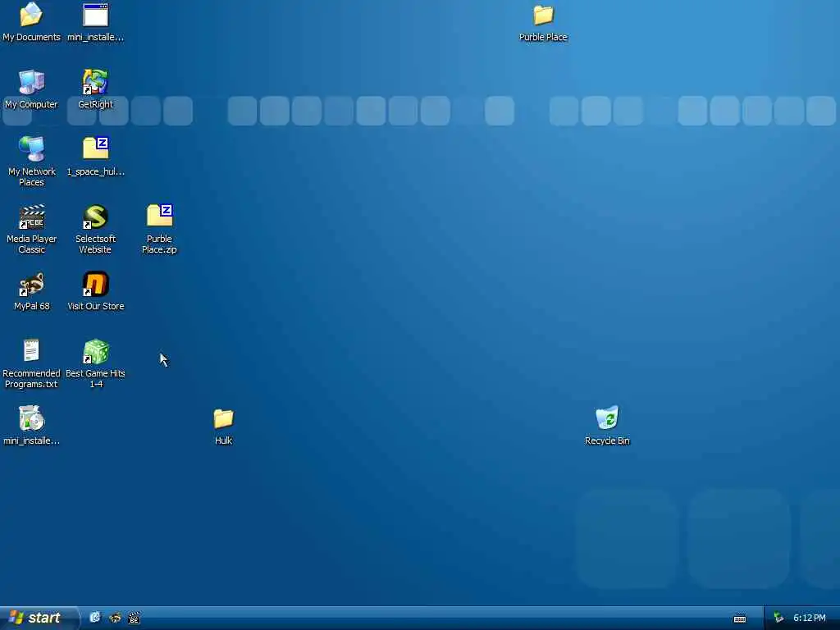
Task: Click the network tray icon near clock
Action: pos(779,618)
